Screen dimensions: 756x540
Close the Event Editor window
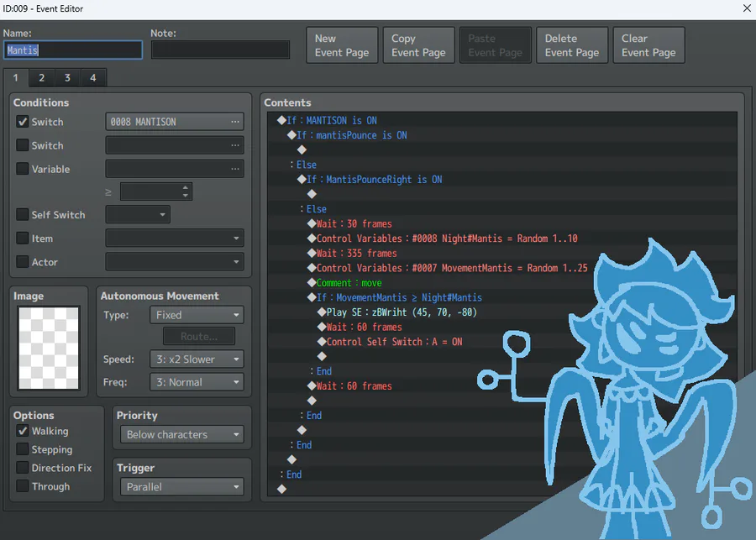pos(747,8)
